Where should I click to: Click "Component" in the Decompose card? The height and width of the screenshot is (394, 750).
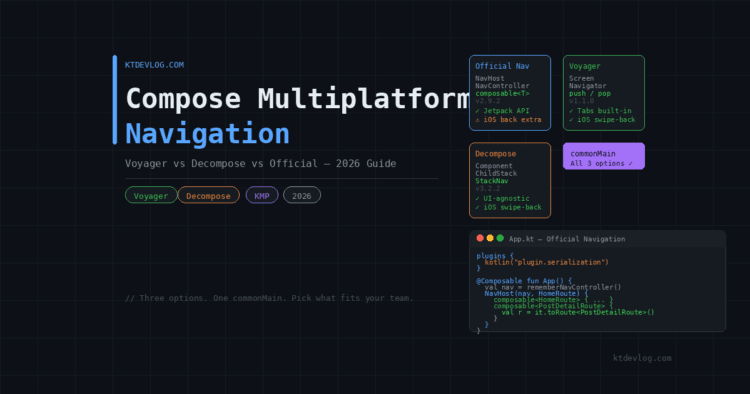tap(494, 166)
